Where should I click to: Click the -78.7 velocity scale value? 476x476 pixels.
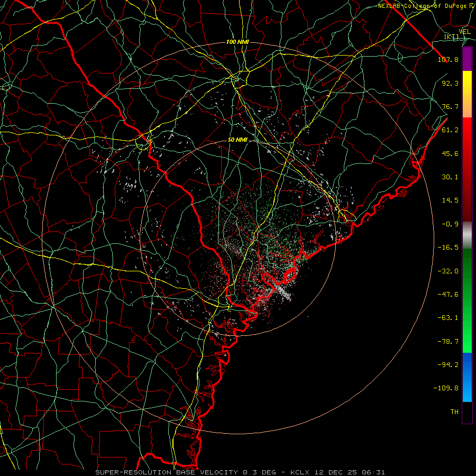[x=448, y=342]
